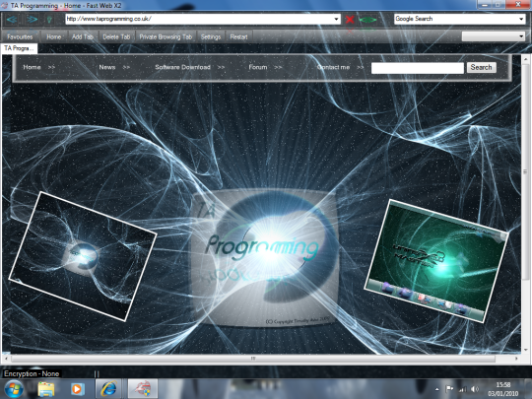Image resolution: width=532 pixels, height=399 pixels.
Task: Open volume speaker tray icon
Action: click(x=475, y=389)
